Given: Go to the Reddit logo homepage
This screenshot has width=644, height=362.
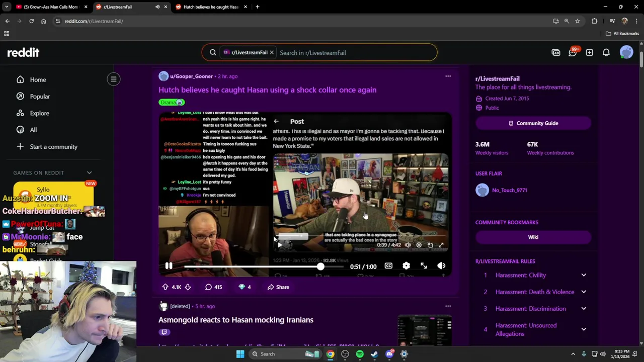Looking at the screenshot, I should click(x=23, y=52).
